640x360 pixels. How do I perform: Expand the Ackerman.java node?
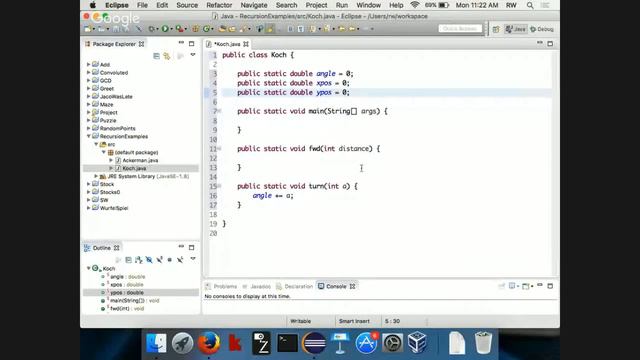pyautogui.click(x=111, y=160)
